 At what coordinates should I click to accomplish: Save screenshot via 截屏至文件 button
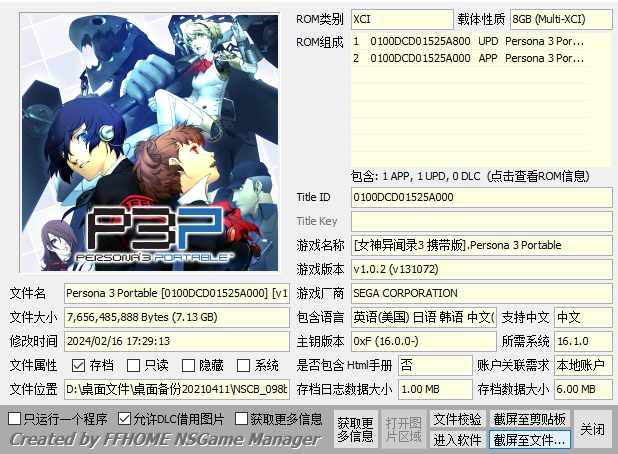(x=529, y=440)
